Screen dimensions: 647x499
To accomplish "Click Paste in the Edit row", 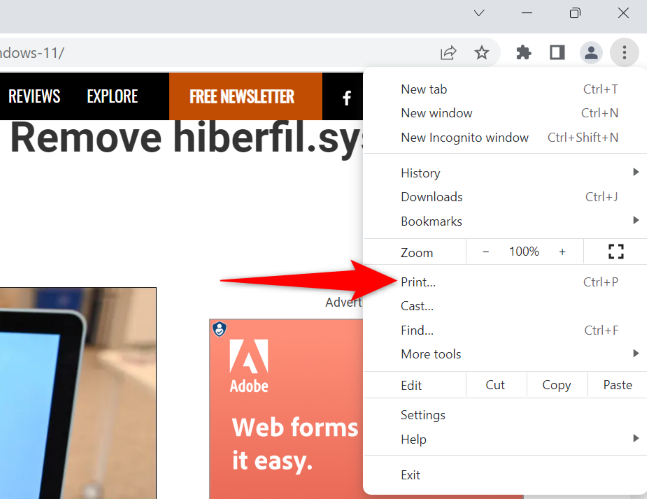I will coord(617,385).
